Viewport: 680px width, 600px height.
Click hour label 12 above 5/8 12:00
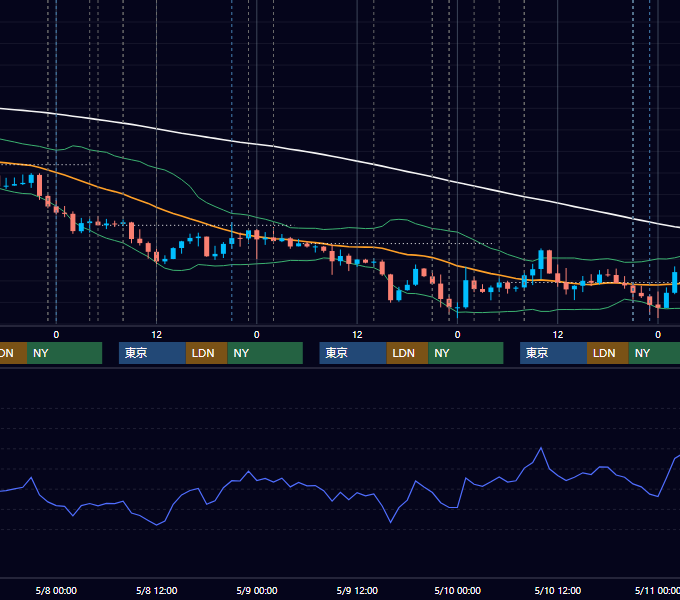tap(157, 335)
